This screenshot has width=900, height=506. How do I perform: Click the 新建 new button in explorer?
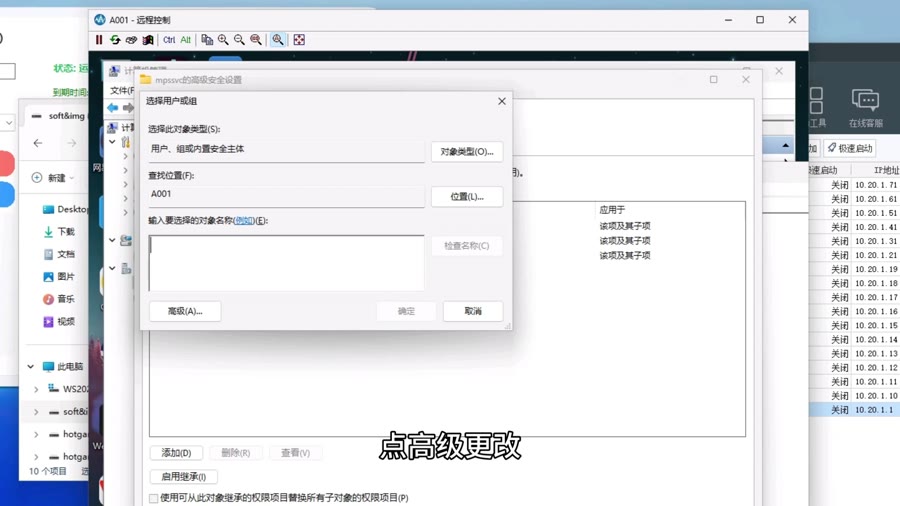[52, 178]
